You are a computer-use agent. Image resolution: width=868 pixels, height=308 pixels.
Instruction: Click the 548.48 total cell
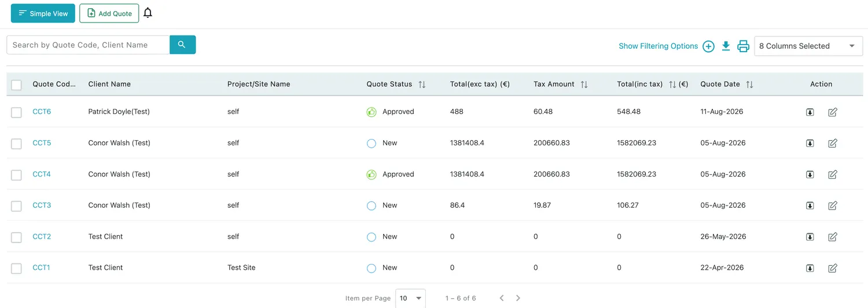pyautogui.click(x=628, y=112)
